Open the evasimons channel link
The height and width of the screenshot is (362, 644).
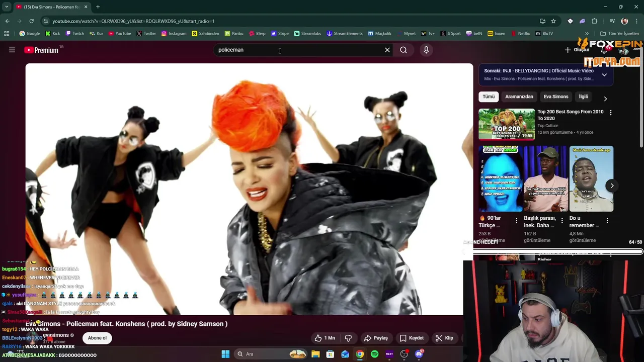[x=56, y=335]
